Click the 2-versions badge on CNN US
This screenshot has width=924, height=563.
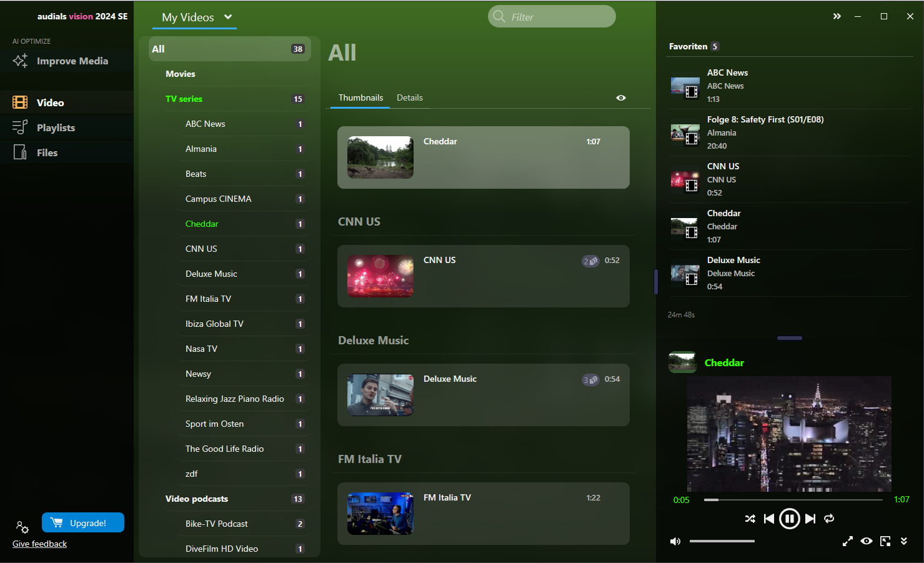(x=590, y=261)
